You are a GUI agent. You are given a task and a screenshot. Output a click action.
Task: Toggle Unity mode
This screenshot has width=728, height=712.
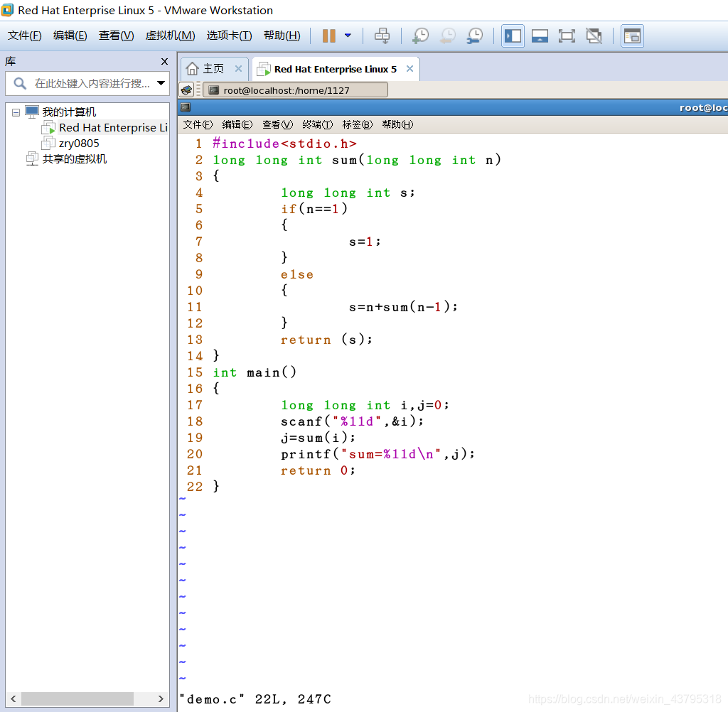pos(594,36)
